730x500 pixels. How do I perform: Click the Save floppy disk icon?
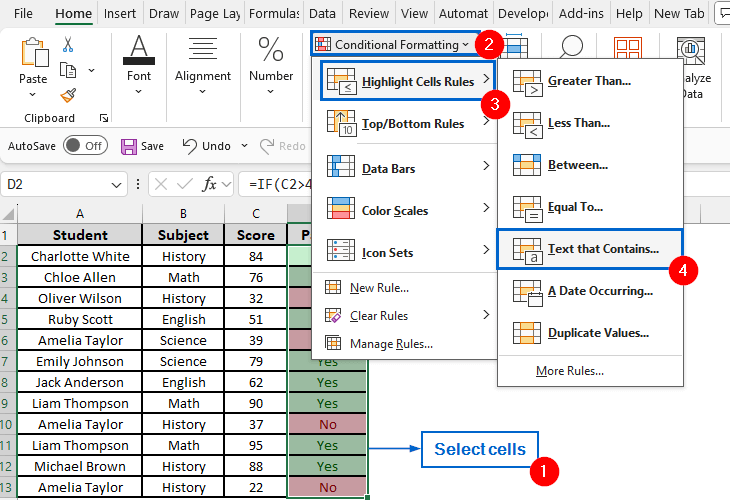(x=129, y=146)
